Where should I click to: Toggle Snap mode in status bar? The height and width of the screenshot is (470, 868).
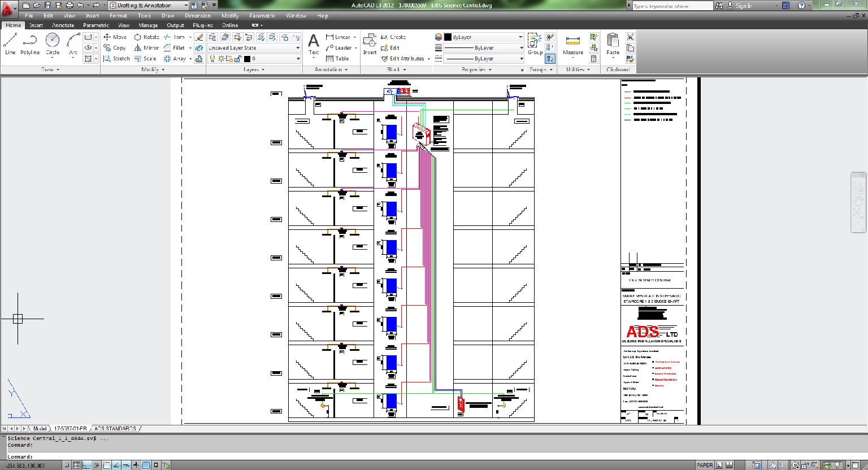(x=67, y=465)
